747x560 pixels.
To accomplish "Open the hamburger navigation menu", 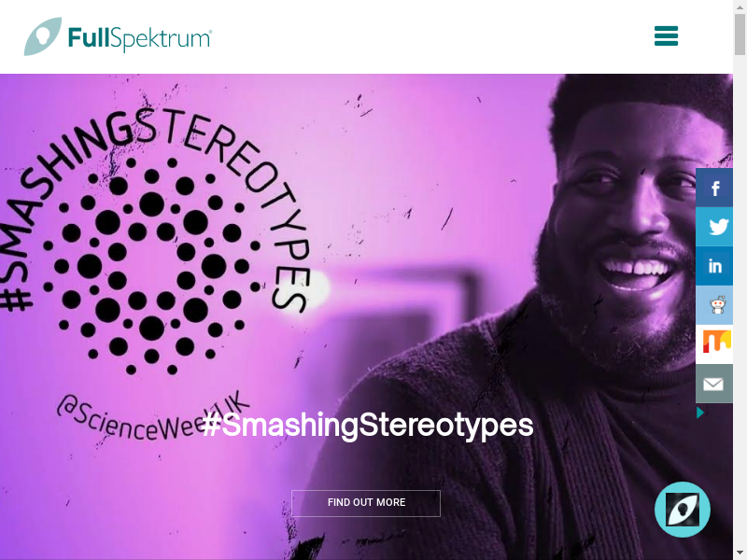I will [666, 36].
